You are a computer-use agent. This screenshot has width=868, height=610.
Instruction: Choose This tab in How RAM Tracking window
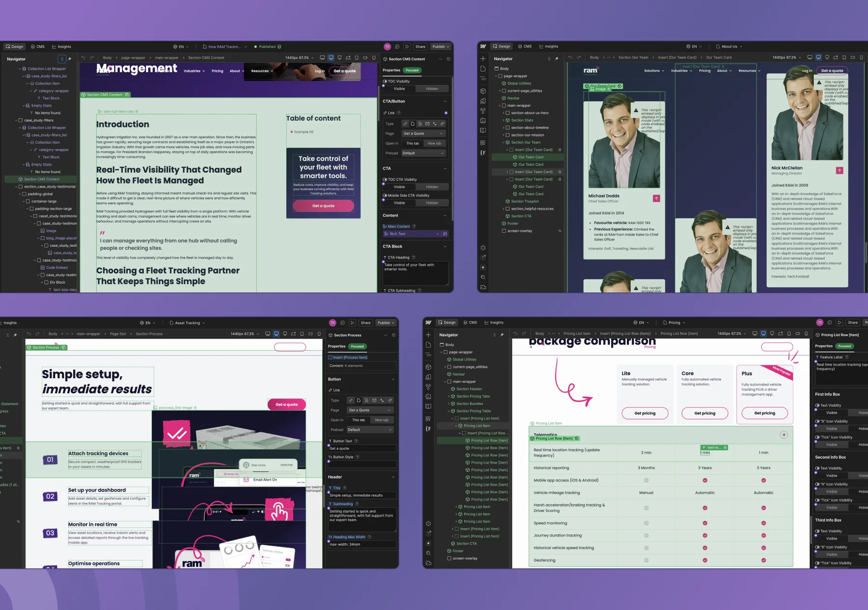tap(412, 143)
